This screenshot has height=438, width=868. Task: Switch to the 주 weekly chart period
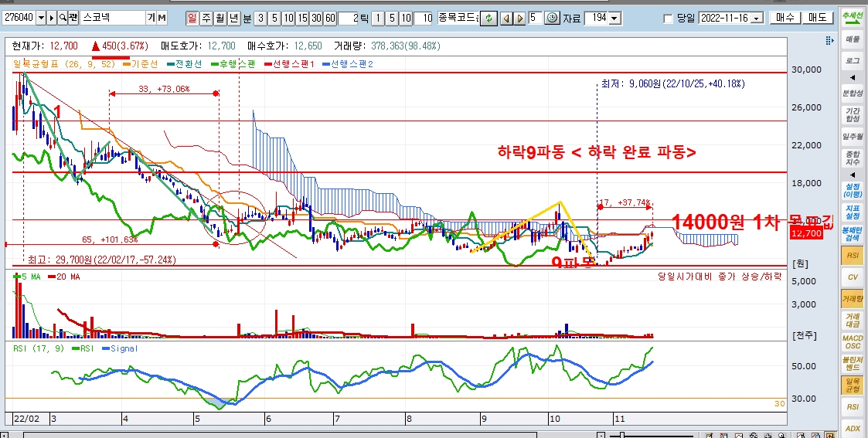pyautogui.click(x=206, y=18)
